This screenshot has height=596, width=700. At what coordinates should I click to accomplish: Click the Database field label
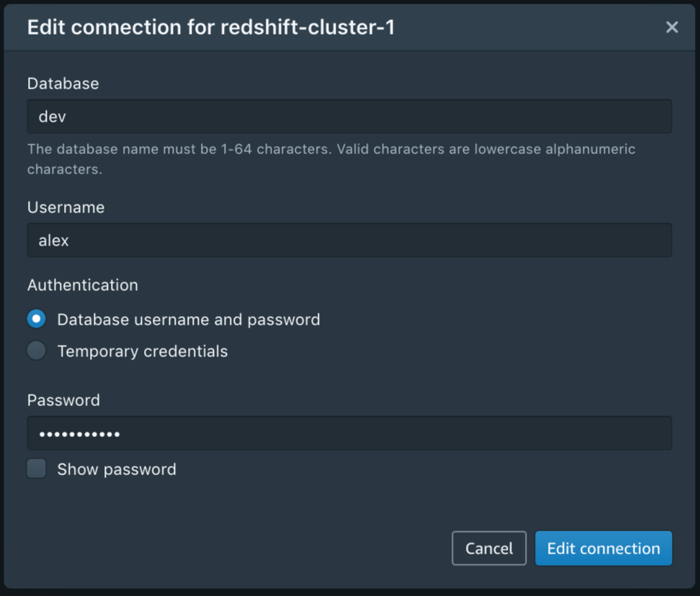coord(63,83)
